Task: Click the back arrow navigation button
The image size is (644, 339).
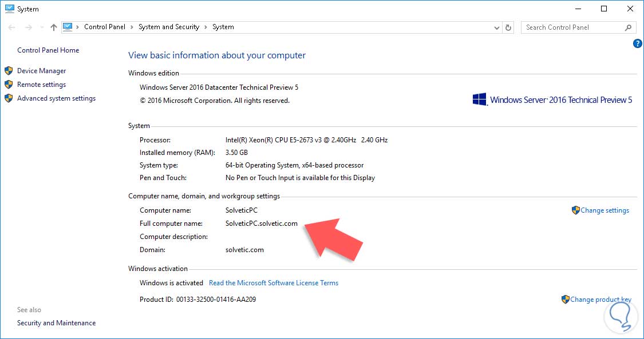Action: 12,27
